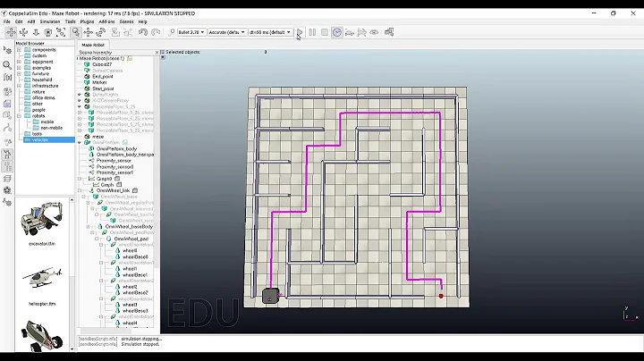Select the camera rotate tool
The height and width of the screenshot is (361, 644).
click(23, 32)
